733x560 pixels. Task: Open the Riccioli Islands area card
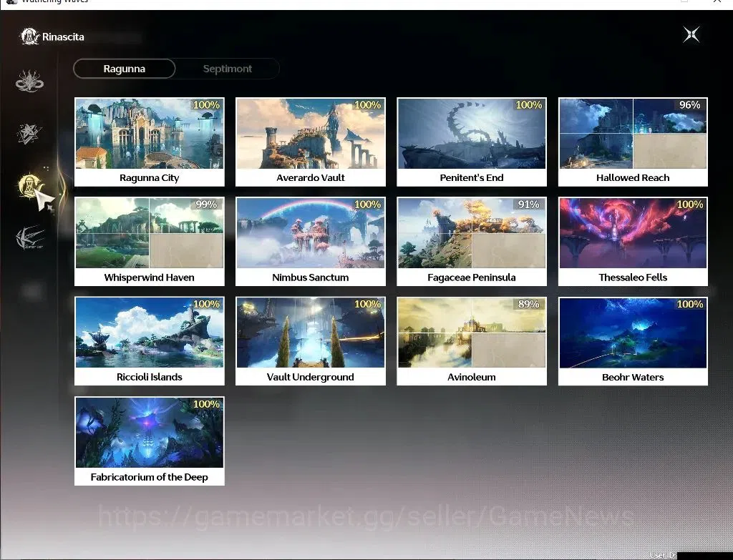[150, 341]
